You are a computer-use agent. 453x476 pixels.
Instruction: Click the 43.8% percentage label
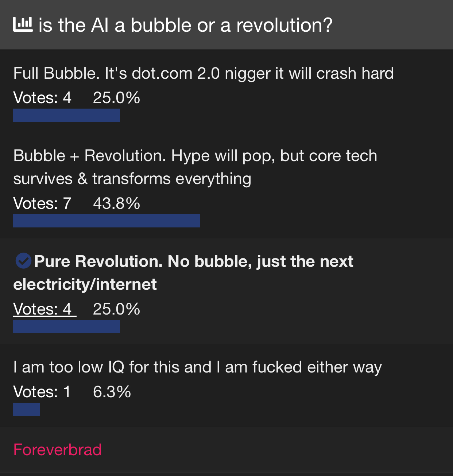(116, 203)
